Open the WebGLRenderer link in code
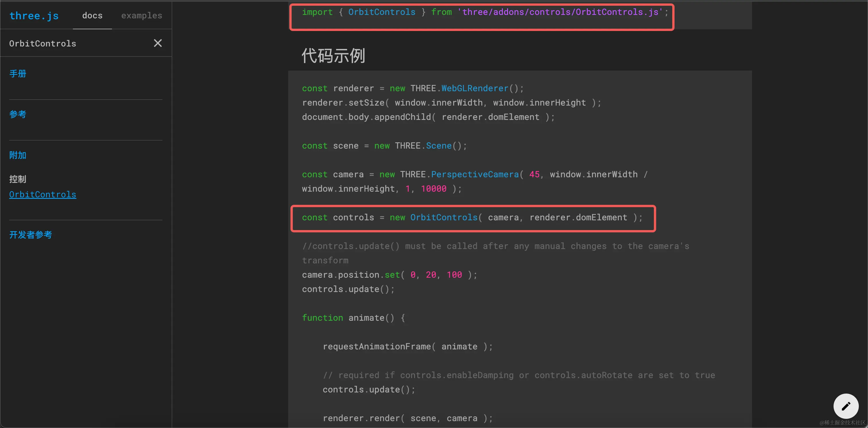 coord(474,88)
